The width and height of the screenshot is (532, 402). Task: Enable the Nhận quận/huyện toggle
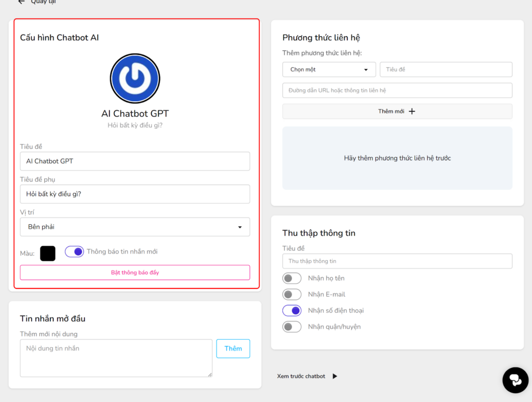[x=292, y=327]
